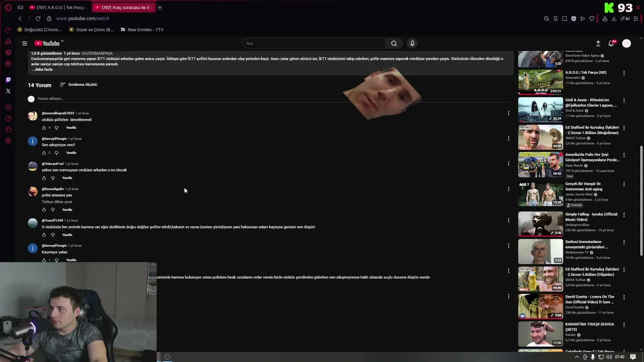Click the send/flow arrow icon

[583, 19]
